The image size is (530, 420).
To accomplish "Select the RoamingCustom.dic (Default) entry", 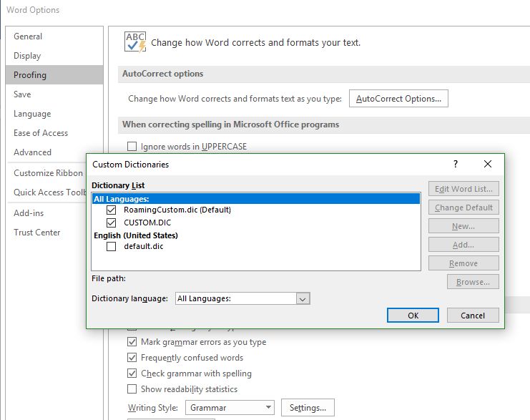I will point(177,210).
